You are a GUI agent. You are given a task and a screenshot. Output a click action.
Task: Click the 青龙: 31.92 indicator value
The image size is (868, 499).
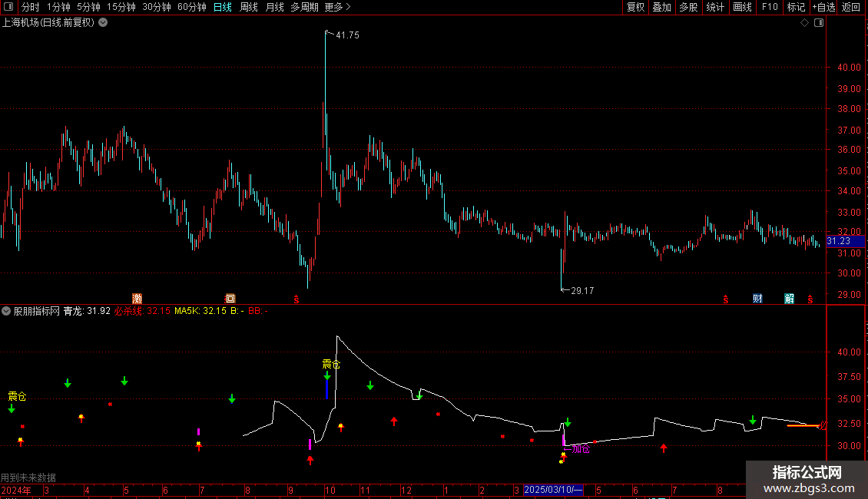pyautogui.click(x=87, y=311)
